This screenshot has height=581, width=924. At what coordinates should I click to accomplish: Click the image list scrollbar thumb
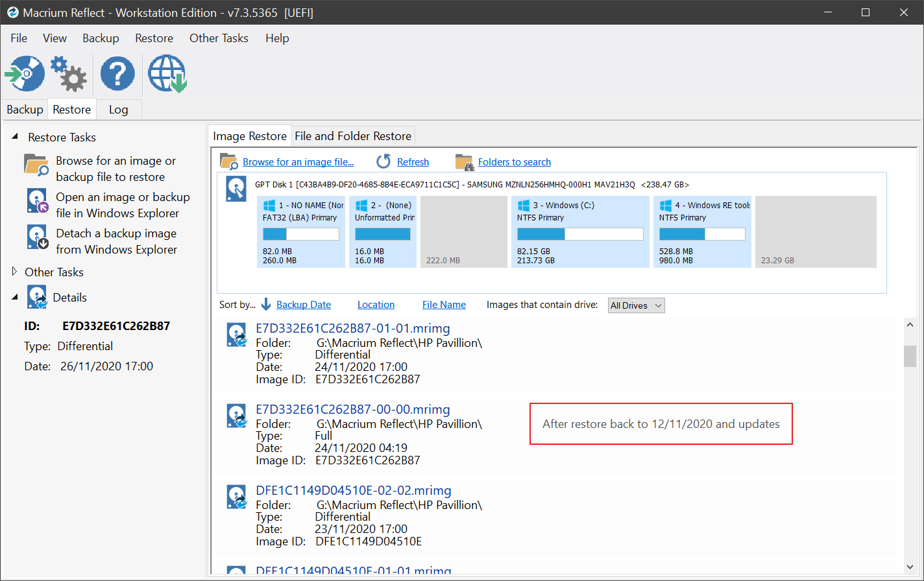pyautogui.click(x=910, y=355)
